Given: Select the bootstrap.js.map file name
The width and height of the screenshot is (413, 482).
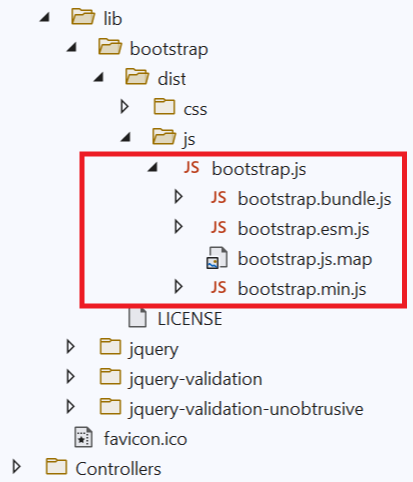Looking at the screenshot, I should [x=305, y=259].
